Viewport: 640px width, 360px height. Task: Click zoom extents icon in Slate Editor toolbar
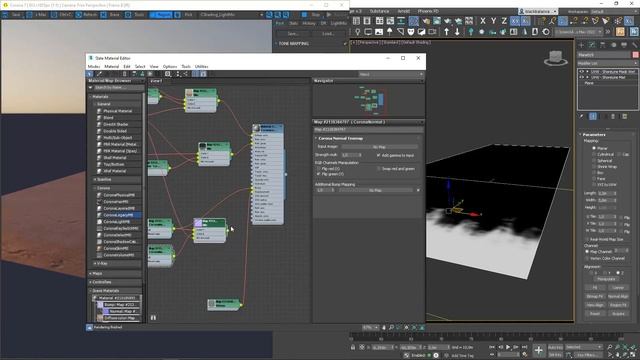point(168,74)
